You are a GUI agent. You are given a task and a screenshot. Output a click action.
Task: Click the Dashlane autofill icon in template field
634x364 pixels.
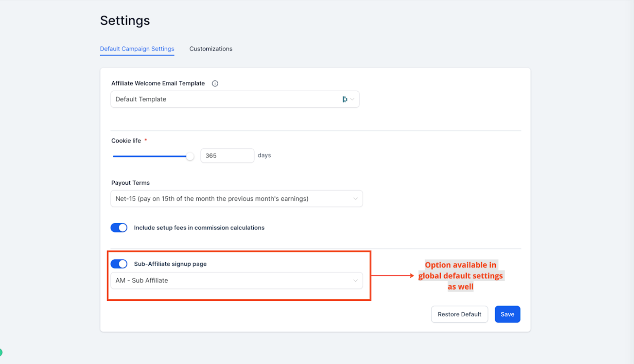click(344, 99)
